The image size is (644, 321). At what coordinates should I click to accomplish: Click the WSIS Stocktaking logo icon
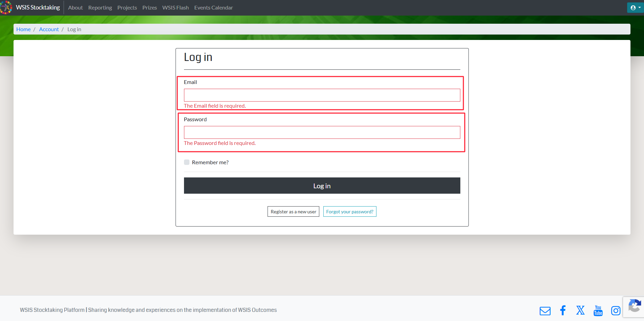[6, 7]
